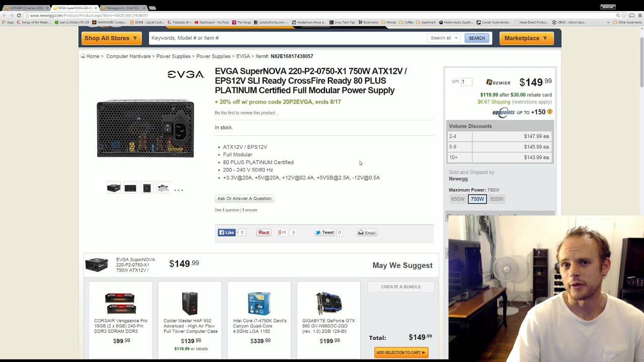Close the CORSAIR CX series tab
This screenshot has width=644, height=362.
tap(47, 8)
